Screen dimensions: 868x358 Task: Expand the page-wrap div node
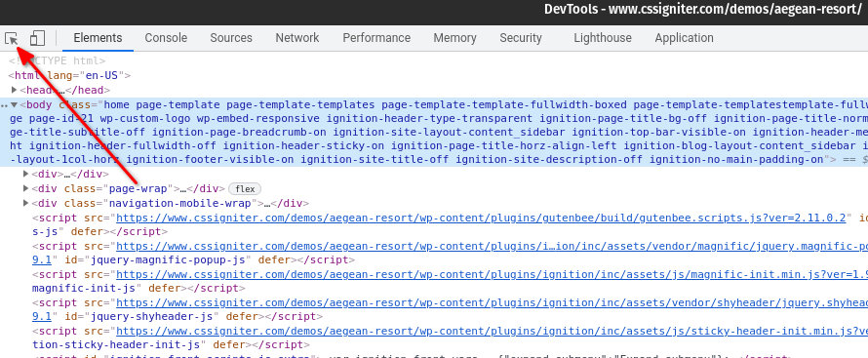pyautogui.click(x=26, y=188)
